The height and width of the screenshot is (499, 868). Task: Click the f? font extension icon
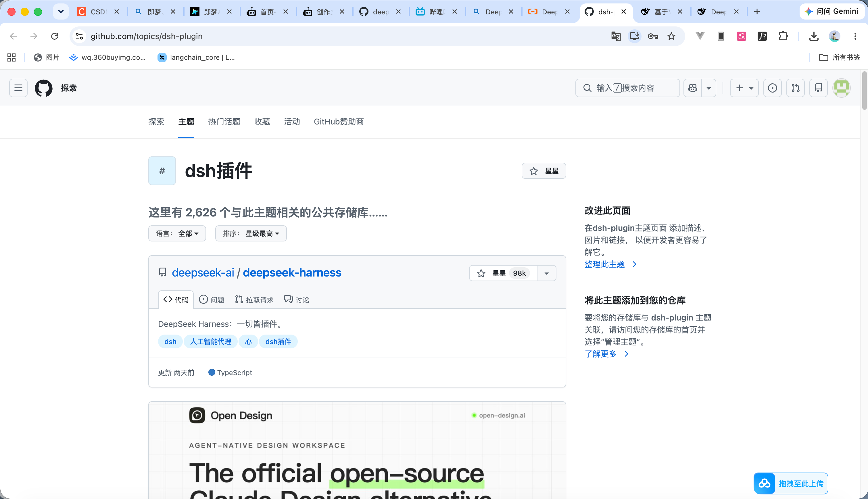pyautogui.click(x=762, y=36)
